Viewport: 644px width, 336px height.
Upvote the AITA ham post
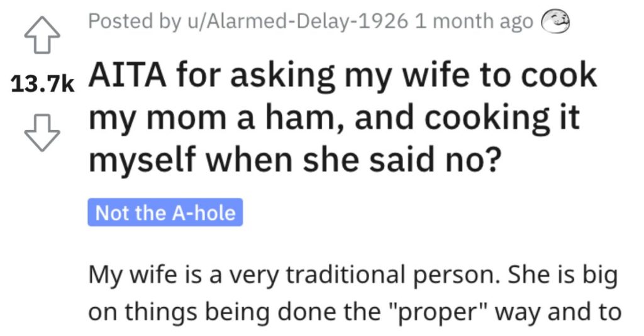[42, 35]
